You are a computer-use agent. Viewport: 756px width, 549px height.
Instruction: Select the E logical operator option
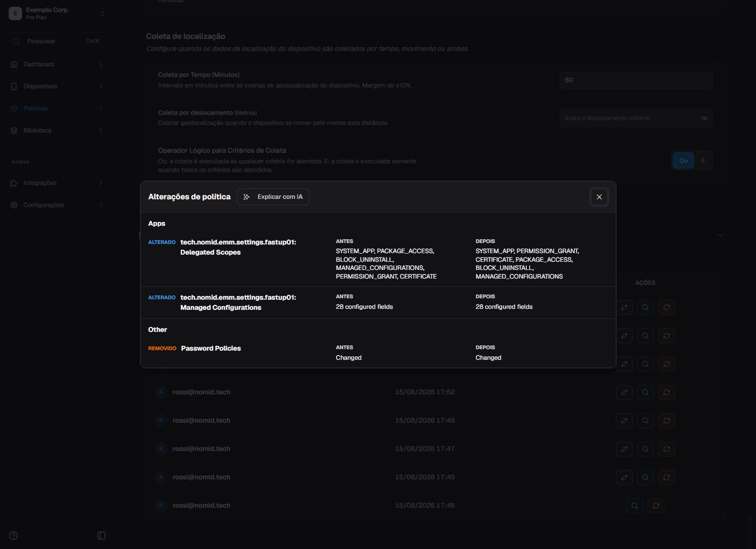pos(703,160)
